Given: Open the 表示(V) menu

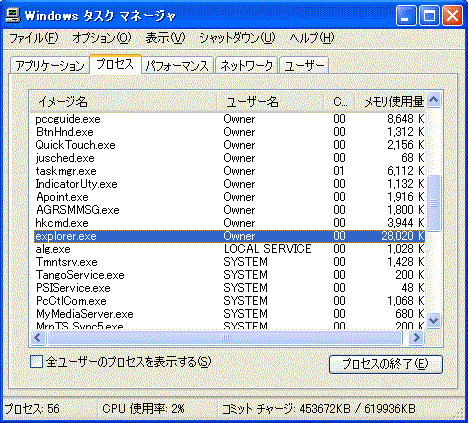Looking at the screenshot, I should [x=165, y=38].
